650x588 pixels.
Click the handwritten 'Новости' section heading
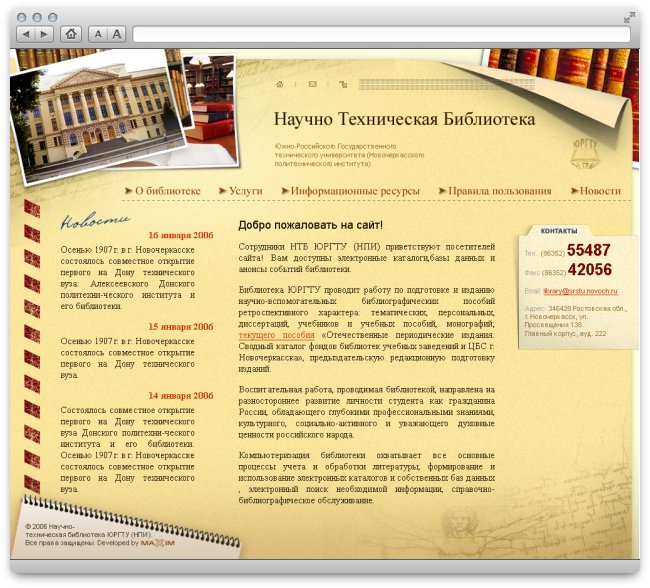pos(95,220)
